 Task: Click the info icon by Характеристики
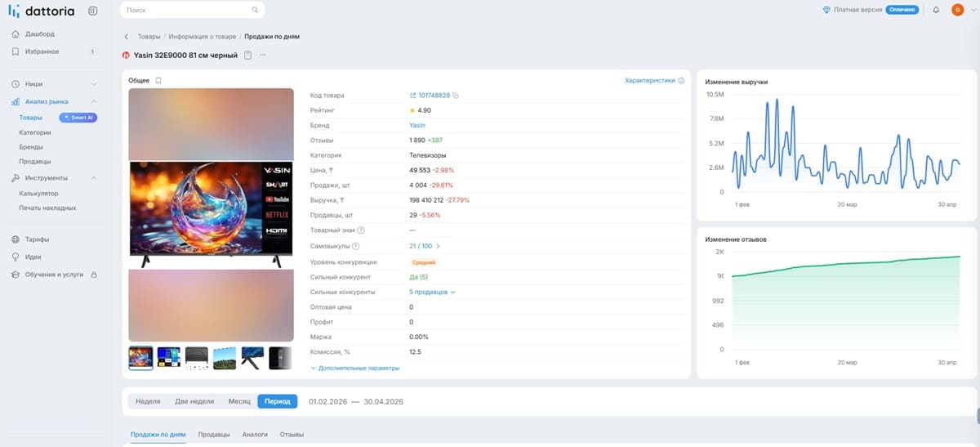[x=681, y=80]
